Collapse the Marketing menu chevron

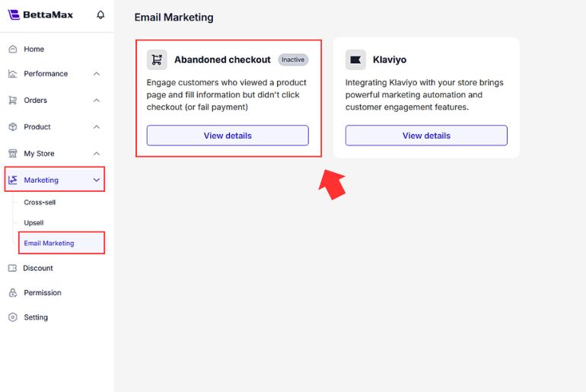click(97, 180)
